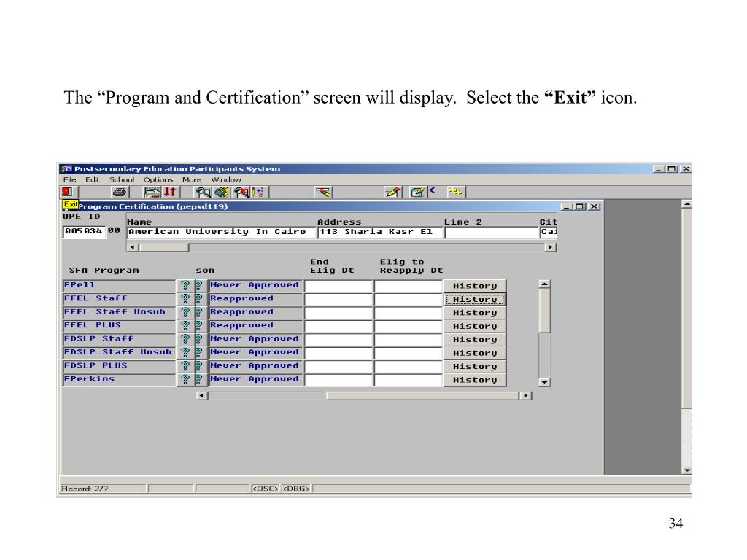Open the Window menu
This screenshot has width=747, height=560.
(226, 179)
